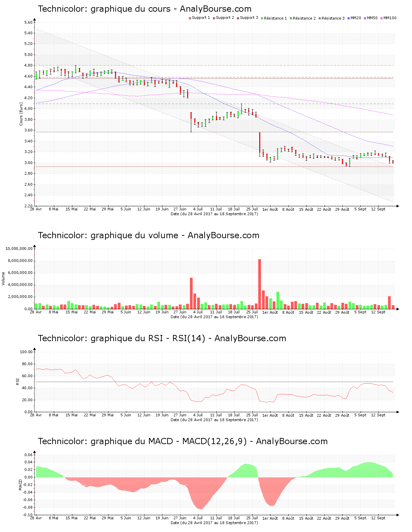
Task: Click the 10,000,000.00 volume axis value
Action: coord(19,248)
